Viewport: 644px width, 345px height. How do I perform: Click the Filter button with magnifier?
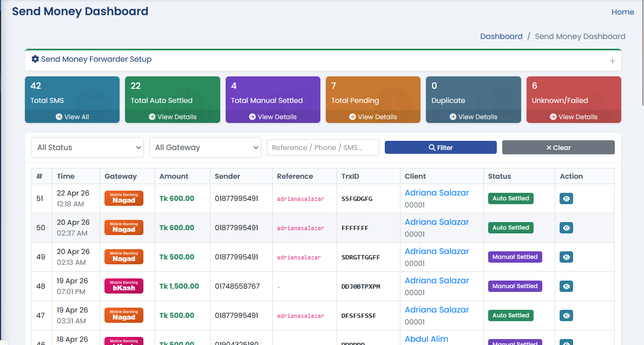click(441, 147)
